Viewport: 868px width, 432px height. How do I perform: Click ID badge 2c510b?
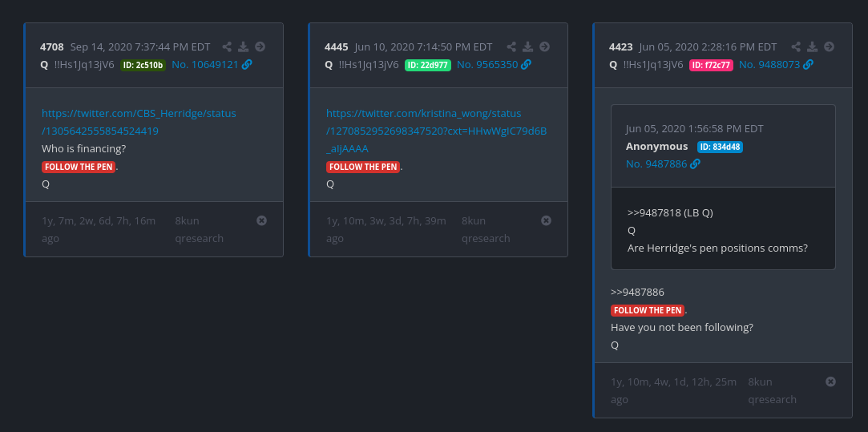(x=143, y=66)
